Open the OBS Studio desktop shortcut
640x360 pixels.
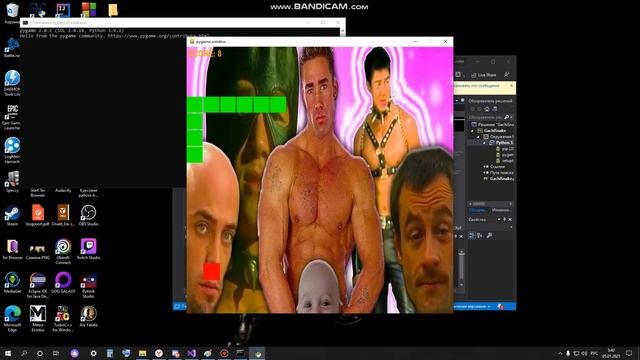pos(88,216)
